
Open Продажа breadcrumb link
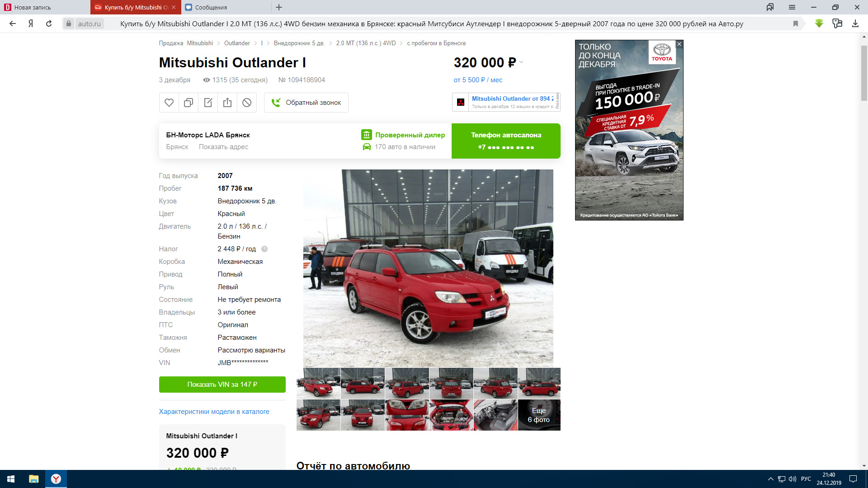(171, 43)
